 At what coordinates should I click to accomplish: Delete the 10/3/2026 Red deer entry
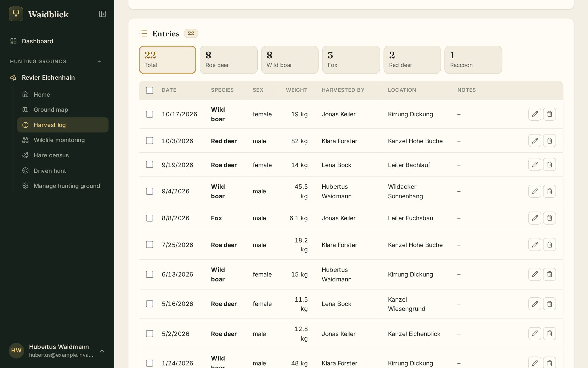pos(549,141)
